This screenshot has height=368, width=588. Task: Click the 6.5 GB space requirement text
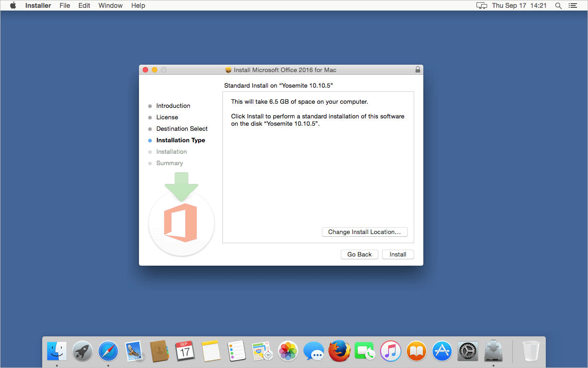click(x=300, y=102)
